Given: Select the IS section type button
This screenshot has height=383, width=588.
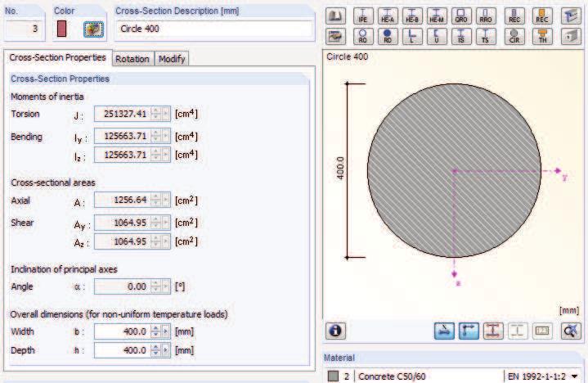Looking at the screenshot, I should point(461,36).
